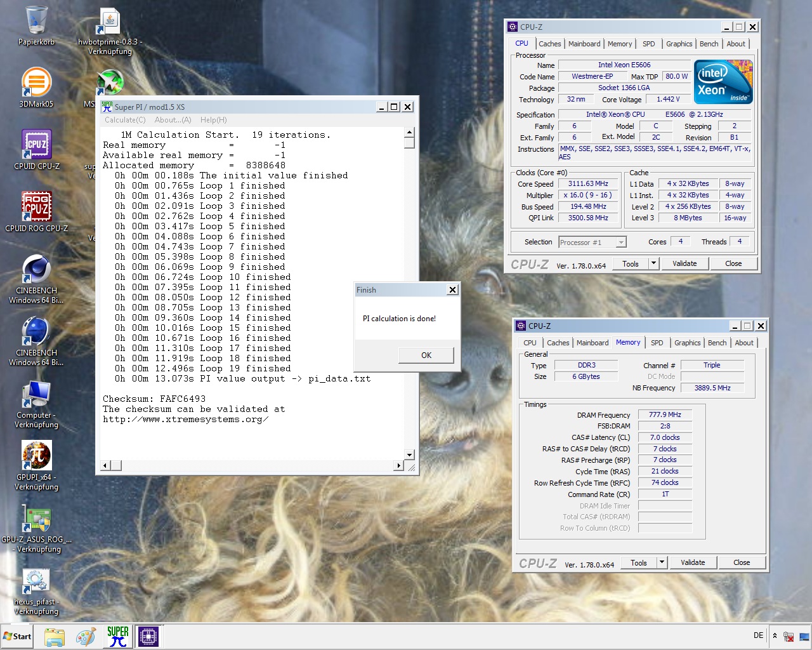This screenshot has height=650, width=812.
Task: Open Windows Explorer from the taskbar
Action: 55,637
